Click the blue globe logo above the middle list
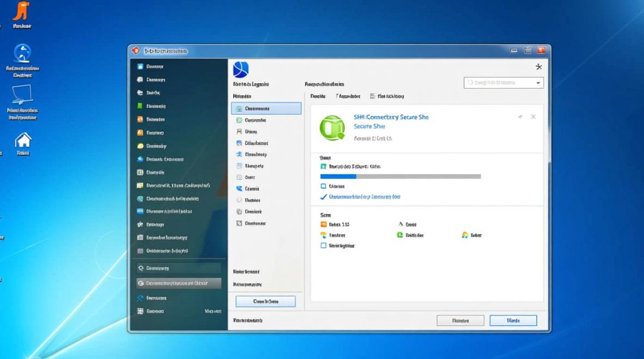The image size is (644, 359). [241, 70]
